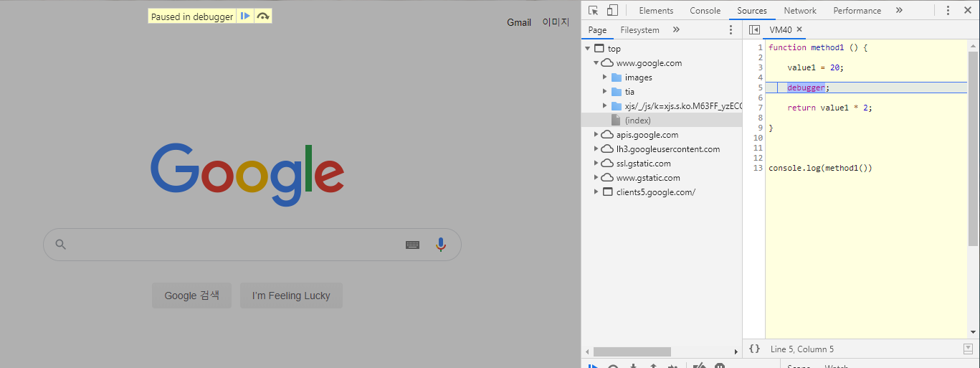Expand the xjs/_/js folder
Screen dimensions: 980x368
(604, 106)
